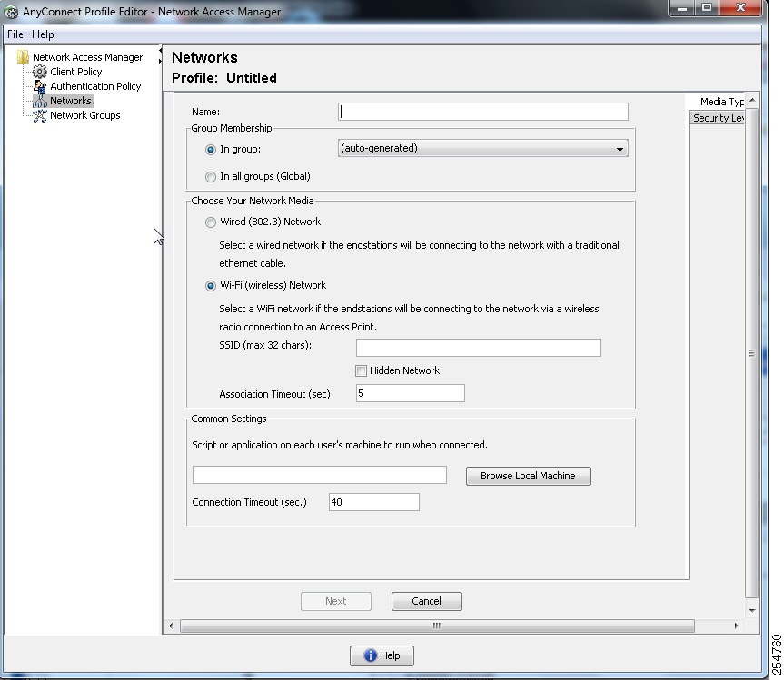
Task: Click the Network Access Manager folder icon
Action: (23, 57)
